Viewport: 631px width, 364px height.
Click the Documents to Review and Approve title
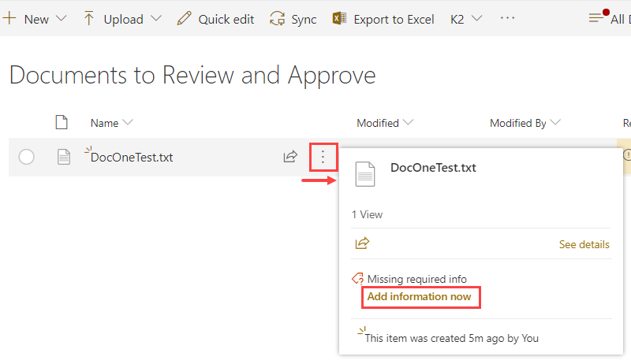click(x=192, y=75)
